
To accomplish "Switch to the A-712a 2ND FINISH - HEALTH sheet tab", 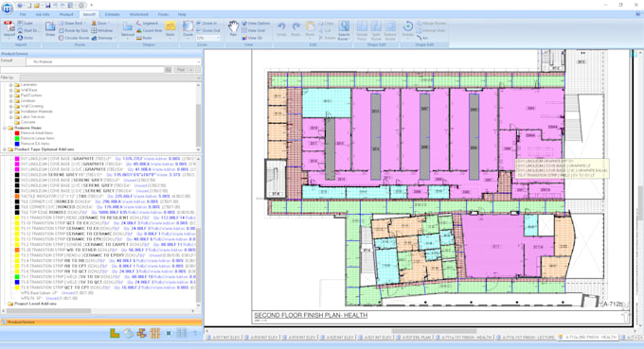I will (588, 337).
